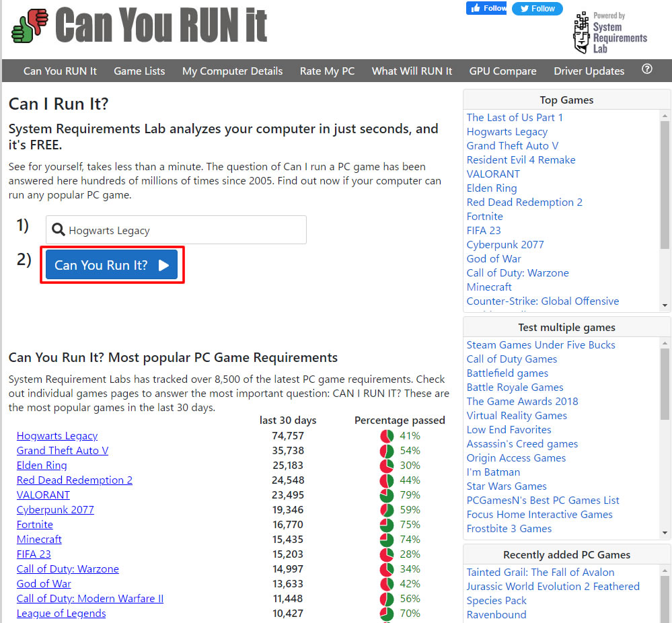The image size is (672, 623).
Task: Click God of War pie chart icon
Action: [x=387, y=584]
